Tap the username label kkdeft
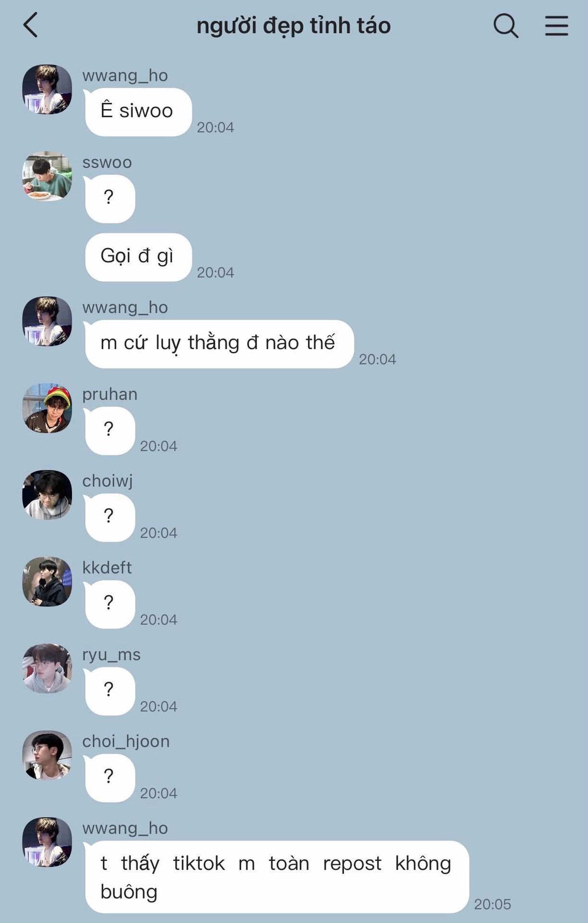The height and width of the screenshot is (923, 588). [x=107, y=568]
